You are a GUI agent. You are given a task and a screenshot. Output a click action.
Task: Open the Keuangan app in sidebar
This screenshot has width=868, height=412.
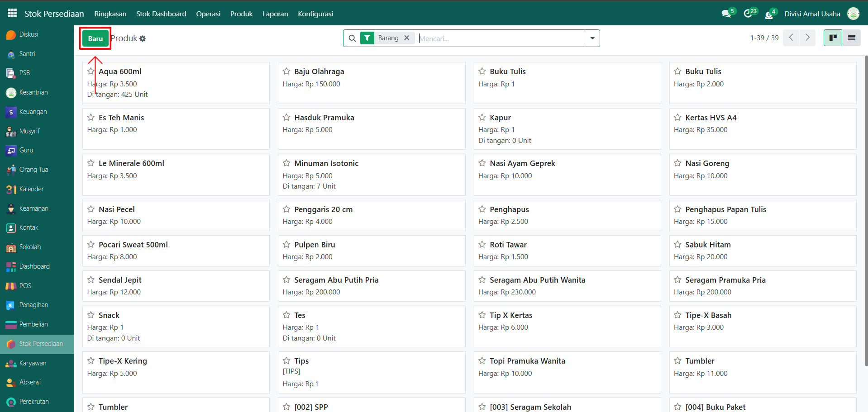tap(33, 112)
